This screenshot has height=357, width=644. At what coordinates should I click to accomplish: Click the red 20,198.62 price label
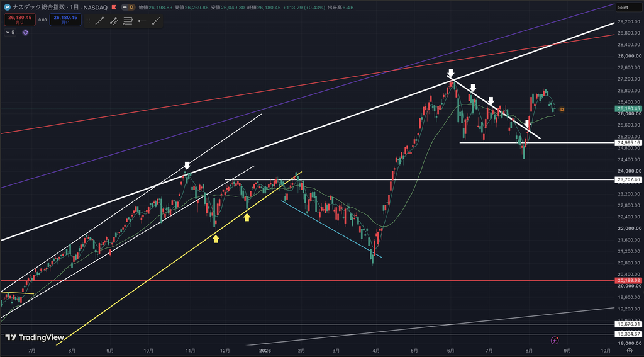click(628, 281)
